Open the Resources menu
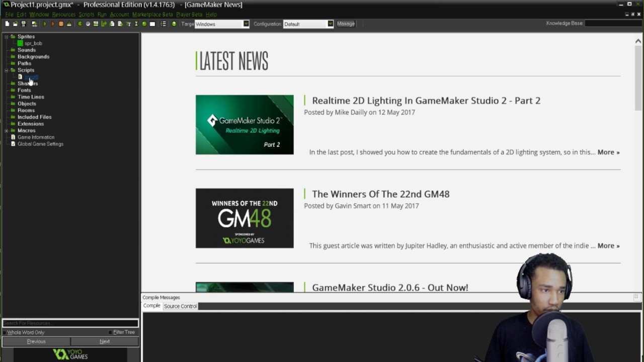The height and width of the screenshot is (362, 644). pos(63,15)
